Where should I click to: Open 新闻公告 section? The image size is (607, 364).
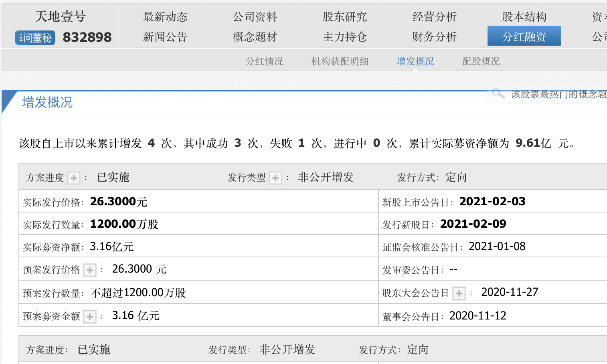click(165, 37)
